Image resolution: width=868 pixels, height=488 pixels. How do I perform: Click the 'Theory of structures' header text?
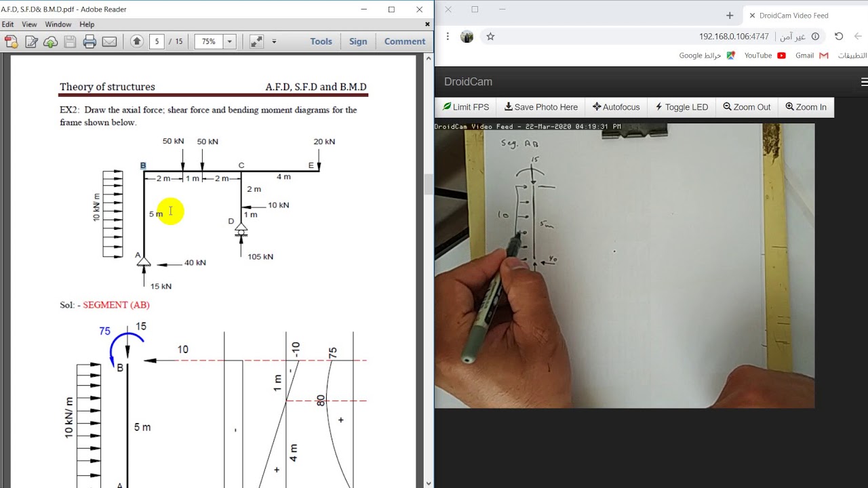point(107,87)
